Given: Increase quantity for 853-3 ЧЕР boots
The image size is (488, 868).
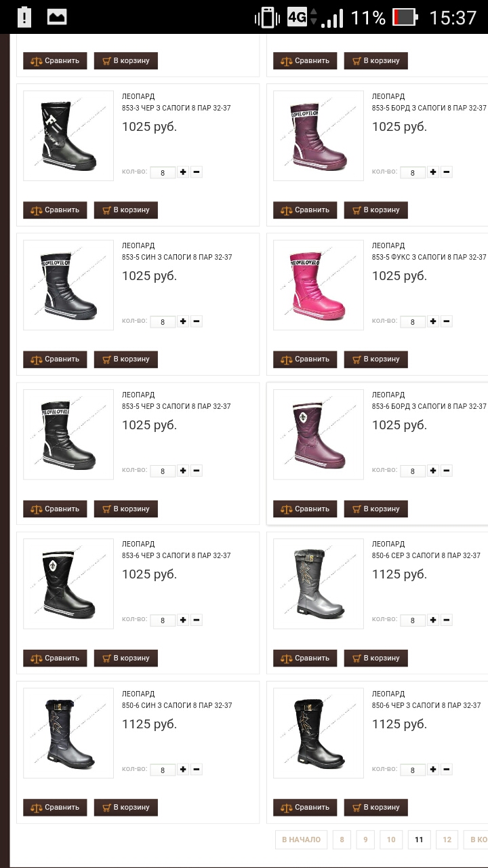Looking at the screenshot, I should [183, 172].
